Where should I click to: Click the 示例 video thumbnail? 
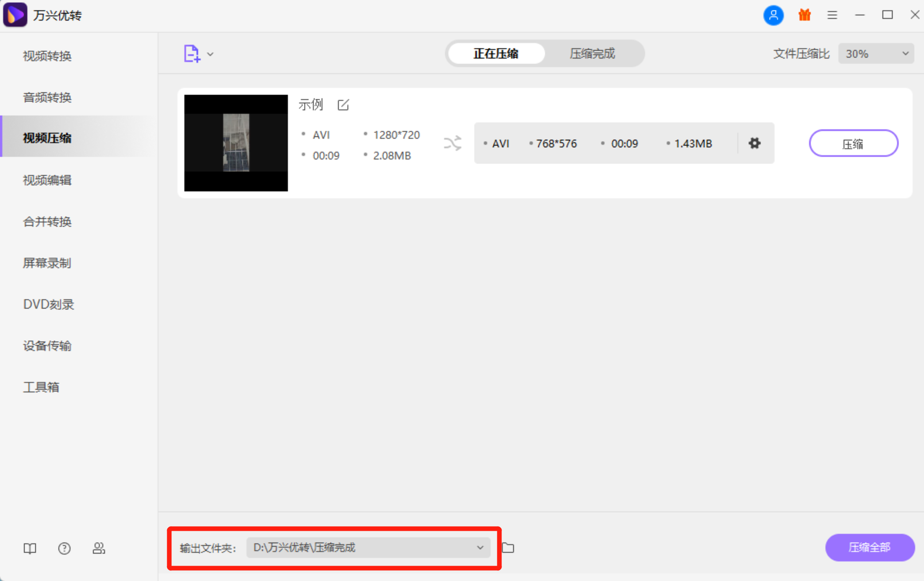pos(236,143)
